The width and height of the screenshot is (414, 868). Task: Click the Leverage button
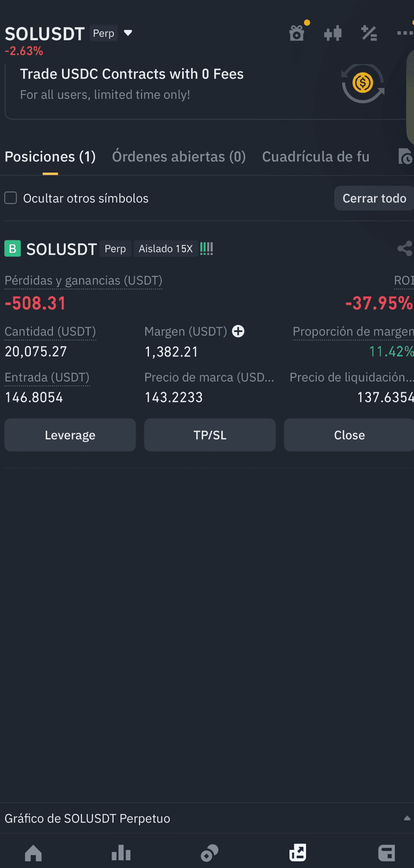pos(70,435)
